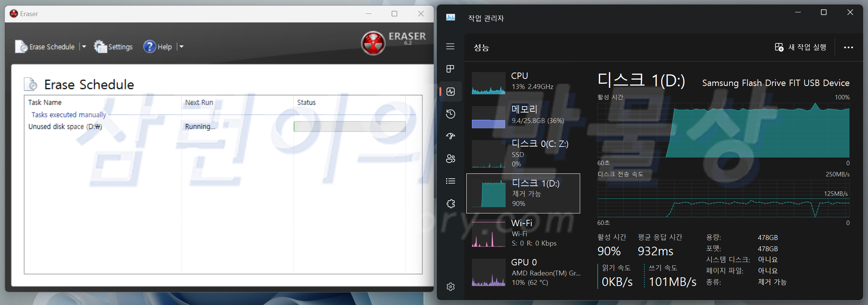Viewport: 868px width, 305px height.
Task: Open the Startup apps page icon
Action: pyautogui.click(x=450, y=136)
